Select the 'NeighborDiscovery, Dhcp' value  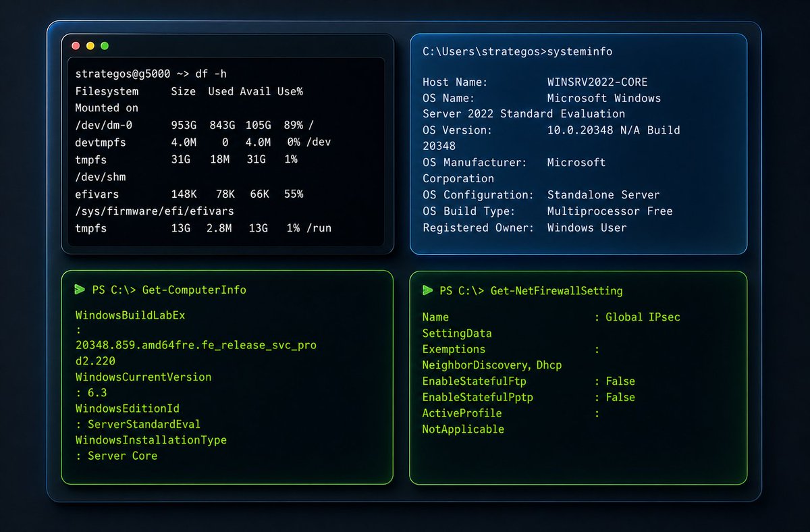pyautogui.click(x=492, y=365)
